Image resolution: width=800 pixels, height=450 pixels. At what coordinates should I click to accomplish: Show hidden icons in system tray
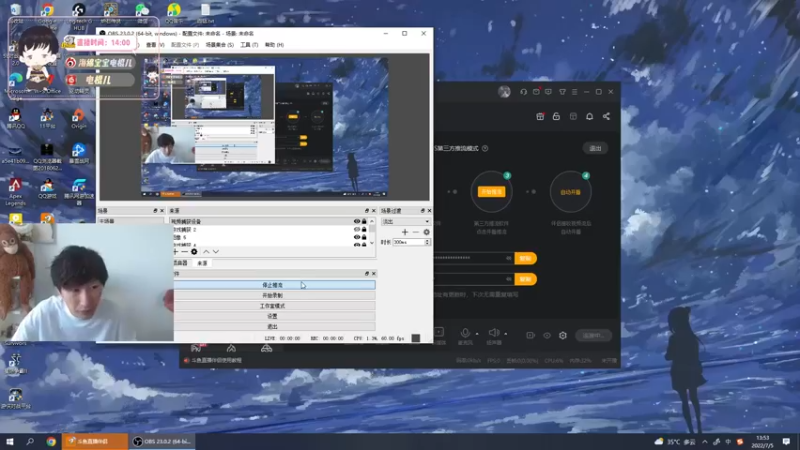705,441
